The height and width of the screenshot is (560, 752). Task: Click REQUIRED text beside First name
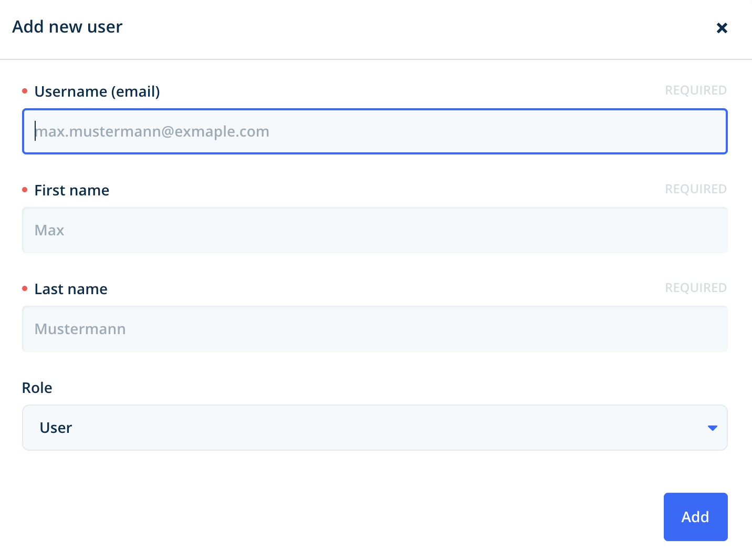[696, 189]
